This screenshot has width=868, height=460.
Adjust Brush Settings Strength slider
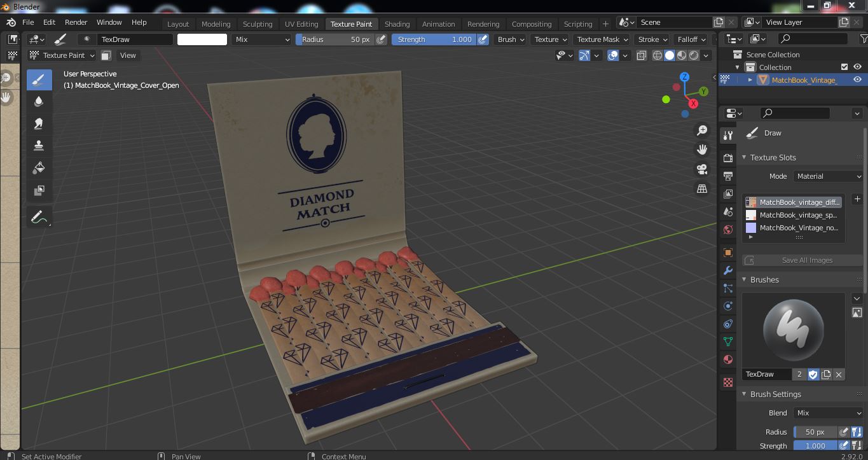(815, 446)
